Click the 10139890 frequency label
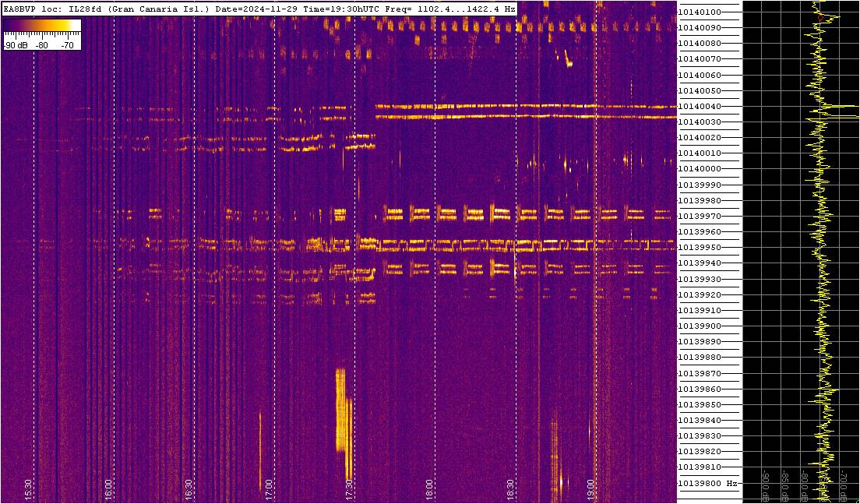Image resolution: width=860 pixels, height=504 pixels. click(x=700, y=342)
